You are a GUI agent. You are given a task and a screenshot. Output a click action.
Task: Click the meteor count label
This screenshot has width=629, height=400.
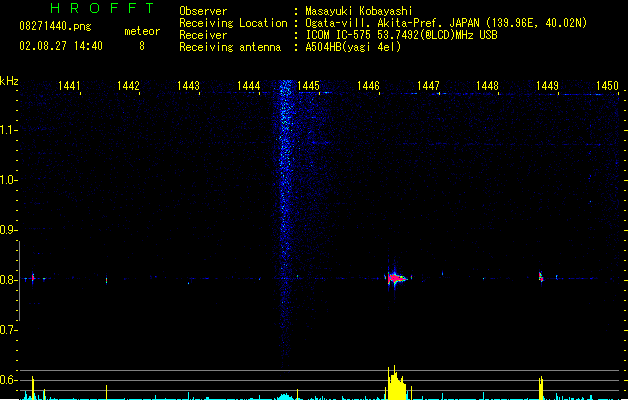[x=142, y=31]
